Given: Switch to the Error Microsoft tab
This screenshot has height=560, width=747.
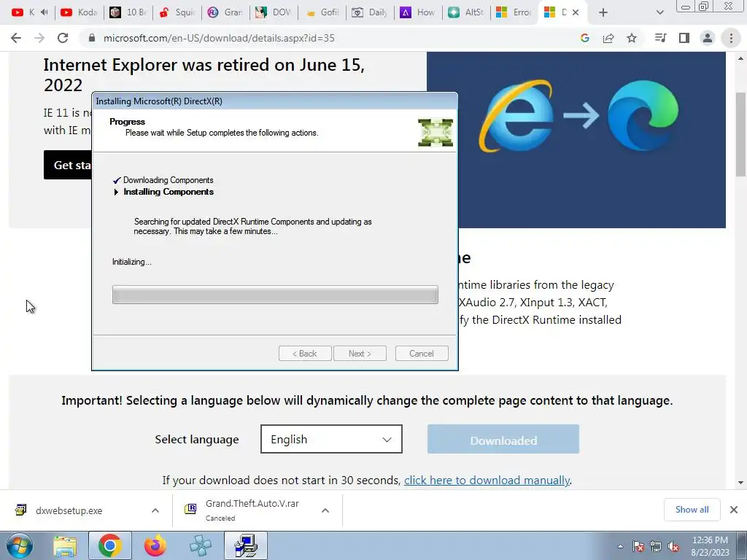Looking at the screenshot, I should 514,12.
